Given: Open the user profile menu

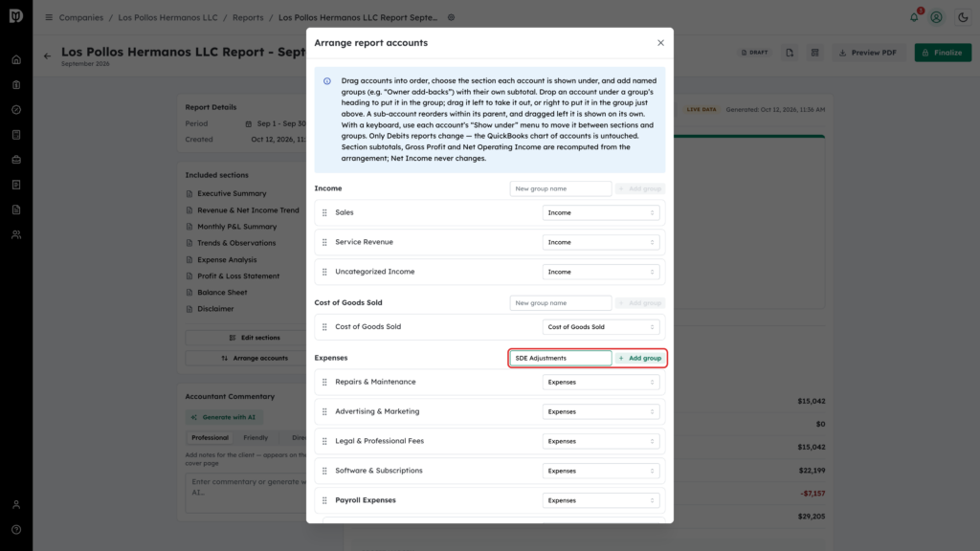Looking at the screenshot, I should (x=936, y=17).
